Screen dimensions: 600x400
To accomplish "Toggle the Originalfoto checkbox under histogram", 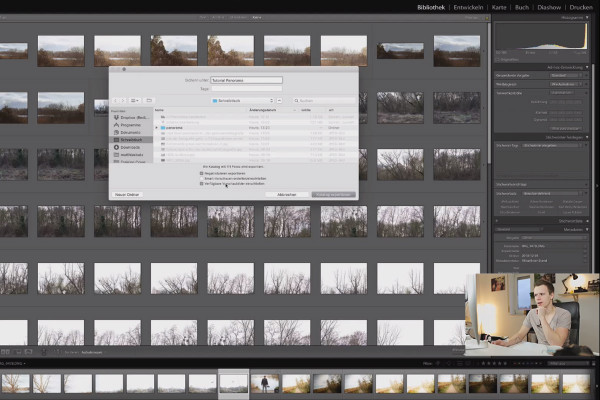I will point(498,60).
